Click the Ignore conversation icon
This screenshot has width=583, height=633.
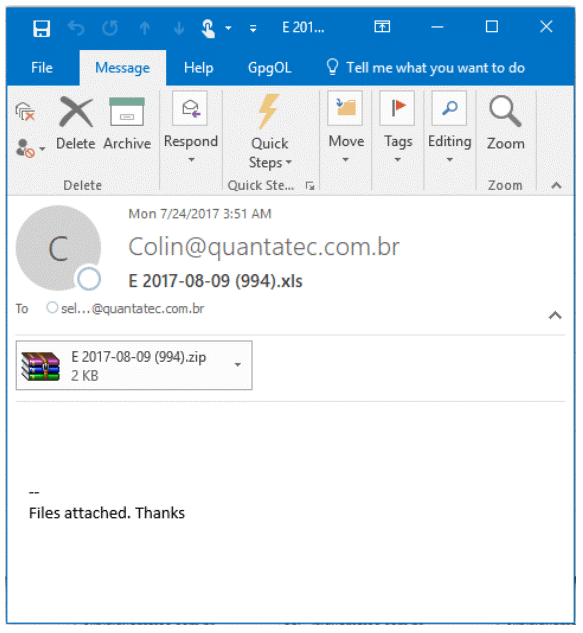tap(25, 111)
